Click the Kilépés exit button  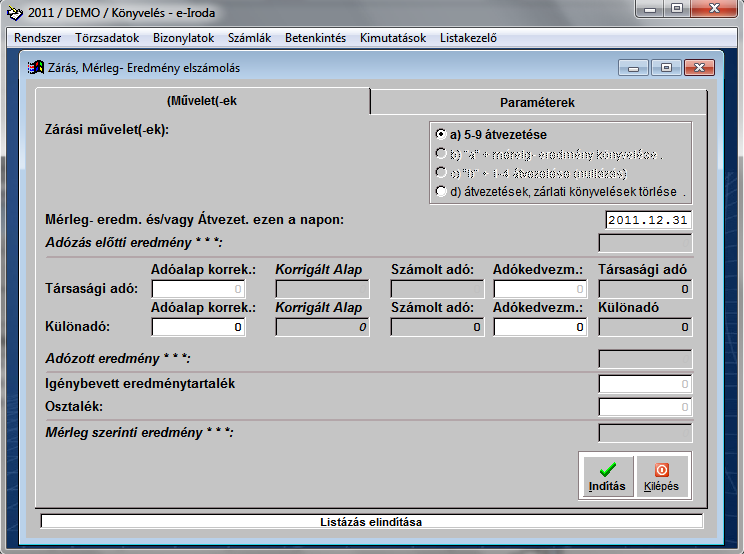661,475
